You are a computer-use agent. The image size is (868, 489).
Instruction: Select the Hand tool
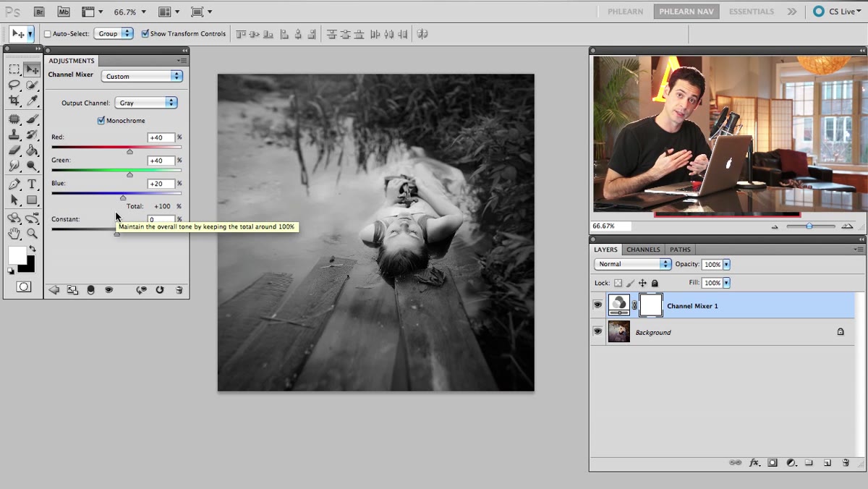click(x=14, y=234)
